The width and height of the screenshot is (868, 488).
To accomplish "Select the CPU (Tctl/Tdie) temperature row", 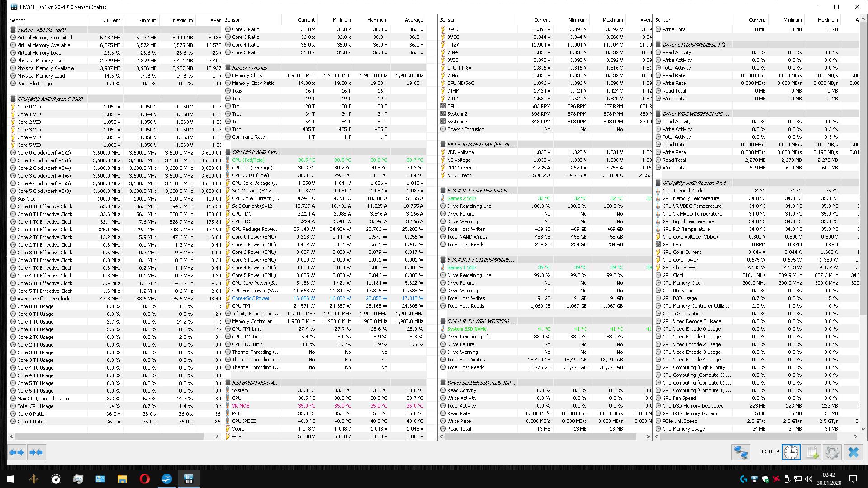I will tap(248, 160).
